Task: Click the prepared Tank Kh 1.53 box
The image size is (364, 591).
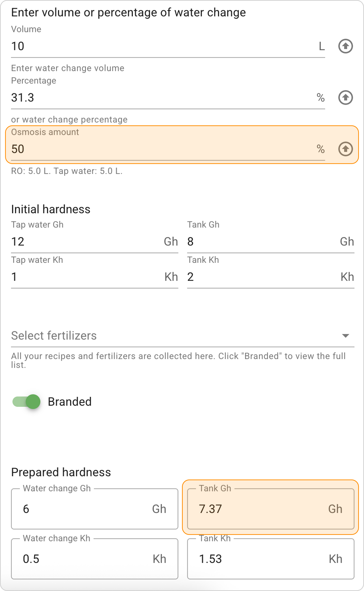Action: point(271,559)
